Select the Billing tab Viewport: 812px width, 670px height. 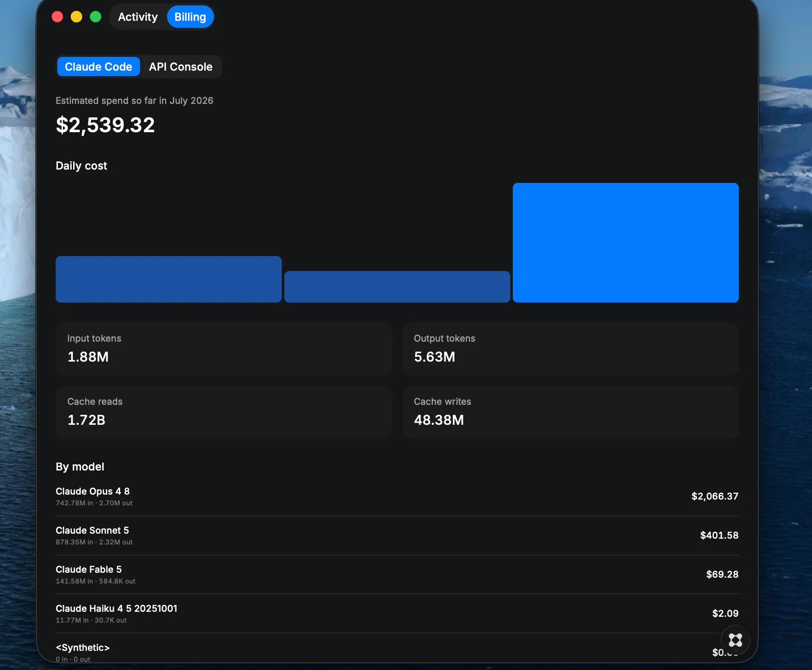pos(190,17)
